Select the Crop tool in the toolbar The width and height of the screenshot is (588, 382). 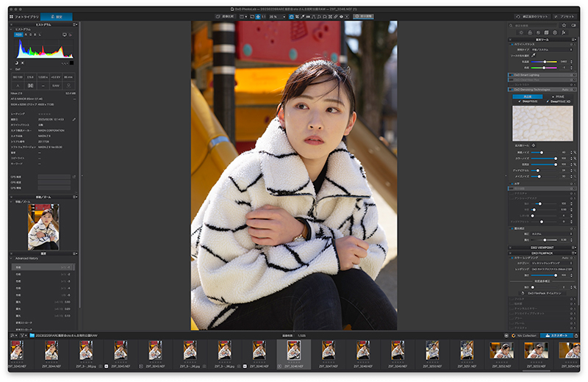click(x=297, y=16)
